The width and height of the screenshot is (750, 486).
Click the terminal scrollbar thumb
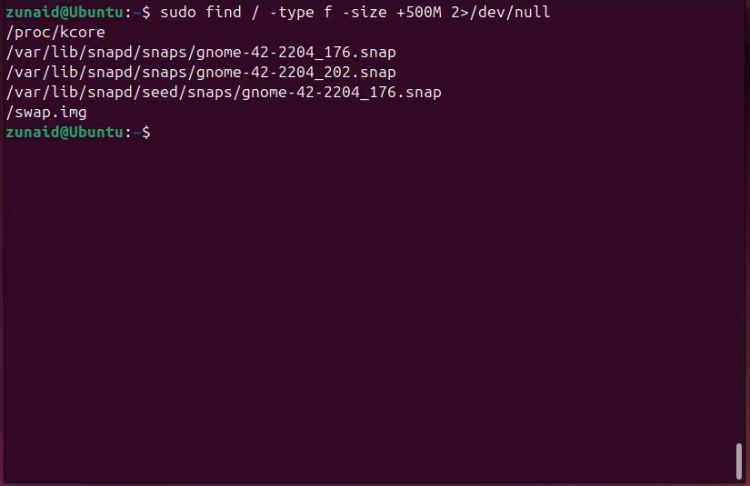click(x=739, y=461)
